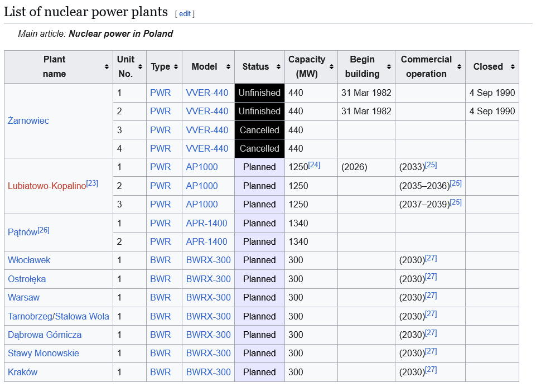This screenshot has height=392, width=541.
Task: Open BWR link in Warsaw row
Action: click(161, 297)
